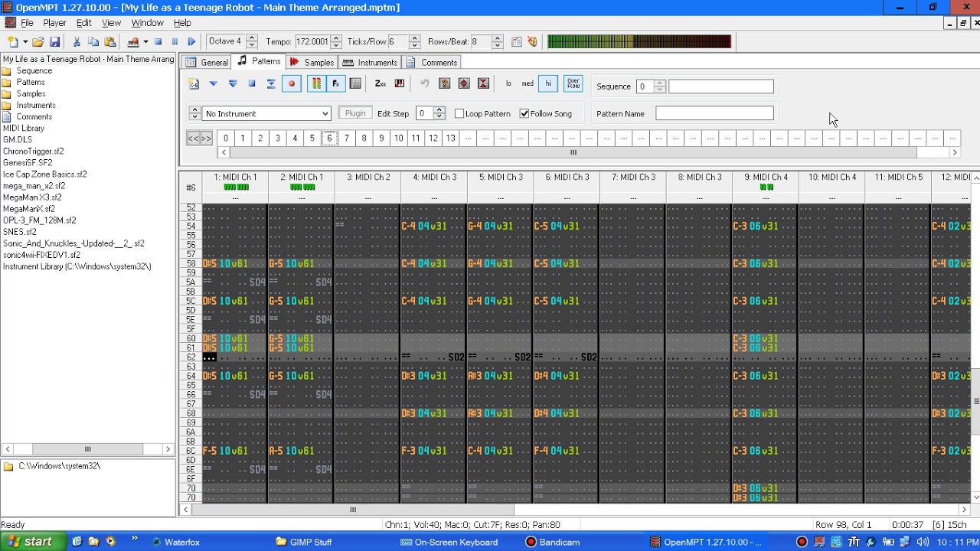The image size is (980, 551).
Task: Click the New Pattern icon
Action: click(x=194, y=84)
